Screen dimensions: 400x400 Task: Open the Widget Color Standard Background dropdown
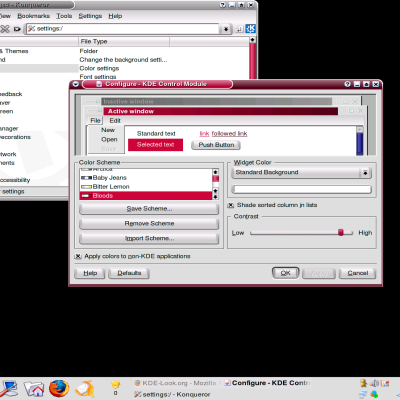(x=301, y=173)
